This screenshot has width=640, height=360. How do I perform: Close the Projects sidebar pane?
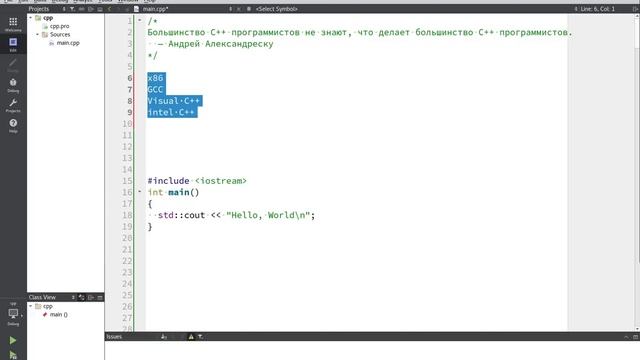pos(100,9)
